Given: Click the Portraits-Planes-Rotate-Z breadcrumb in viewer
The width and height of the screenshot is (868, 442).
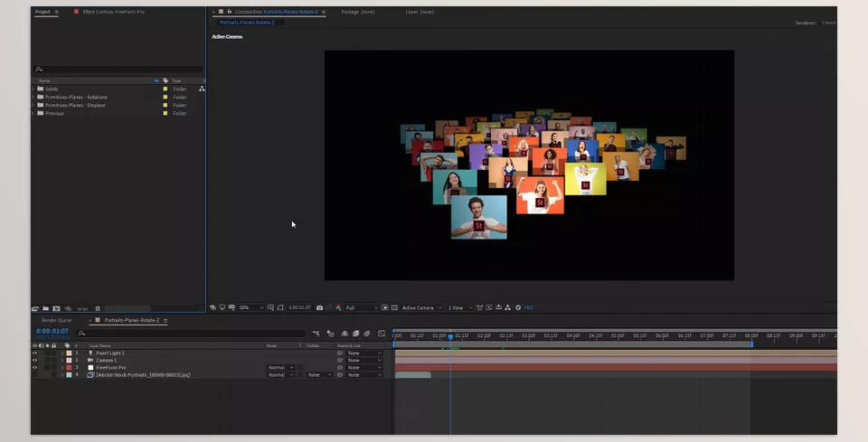Looking at the screenshot, I should click(x=247, y=23).
